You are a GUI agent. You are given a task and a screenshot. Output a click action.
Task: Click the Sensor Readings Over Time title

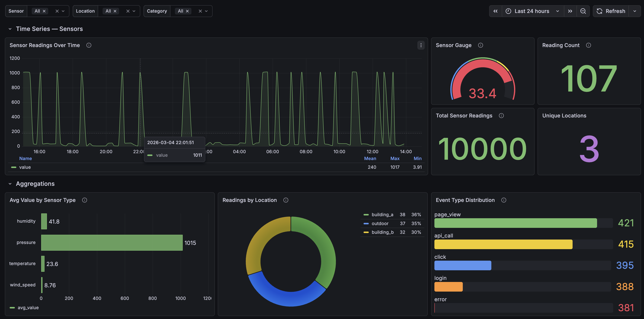tap(45, 45)
